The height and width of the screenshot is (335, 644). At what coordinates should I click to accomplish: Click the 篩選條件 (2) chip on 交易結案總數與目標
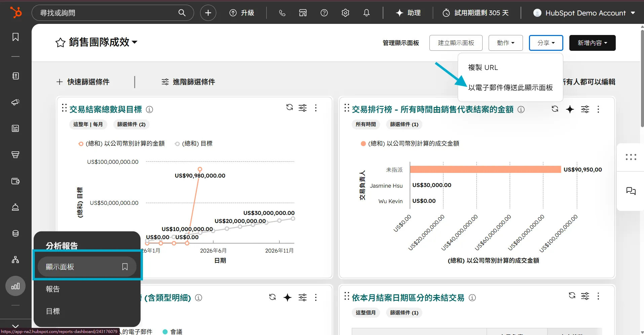(131, 124)
